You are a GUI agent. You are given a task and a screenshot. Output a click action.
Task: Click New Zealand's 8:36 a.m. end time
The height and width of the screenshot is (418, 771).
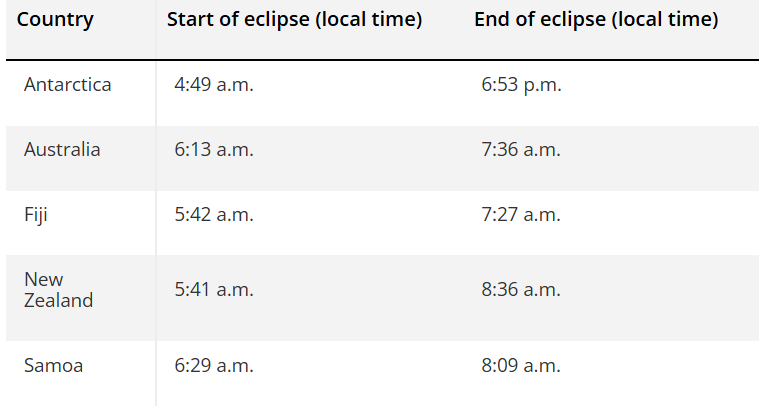point(521,291)
